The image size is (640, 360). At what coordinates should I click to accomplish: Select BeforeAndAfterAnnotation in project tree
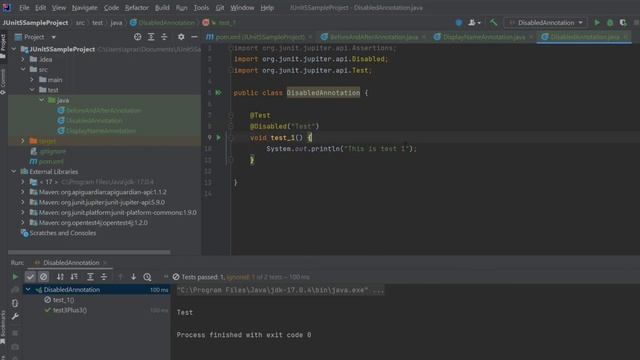[100, 110]
